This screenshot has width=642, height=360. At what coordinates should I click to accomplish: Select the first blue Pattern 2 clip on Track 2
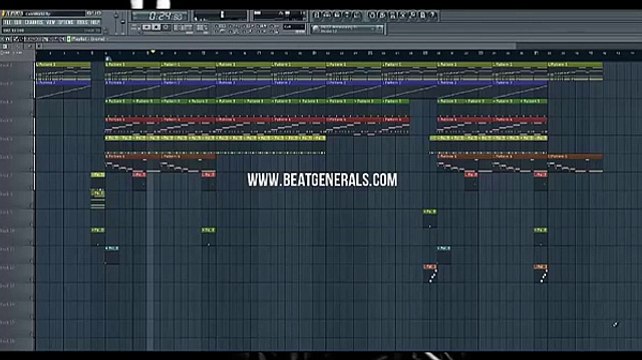coord(63,89)
